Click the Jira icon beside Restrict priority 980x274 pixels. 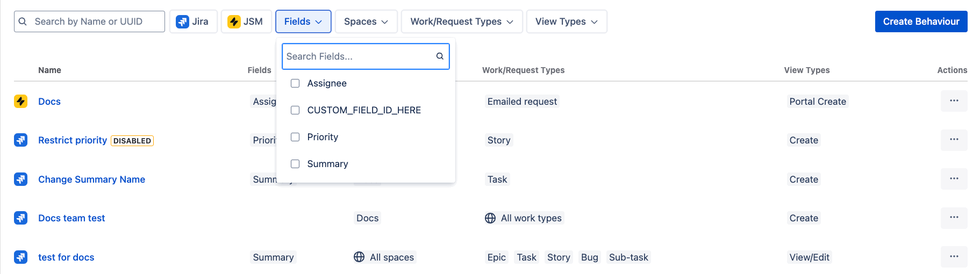(x=20, y=140)
